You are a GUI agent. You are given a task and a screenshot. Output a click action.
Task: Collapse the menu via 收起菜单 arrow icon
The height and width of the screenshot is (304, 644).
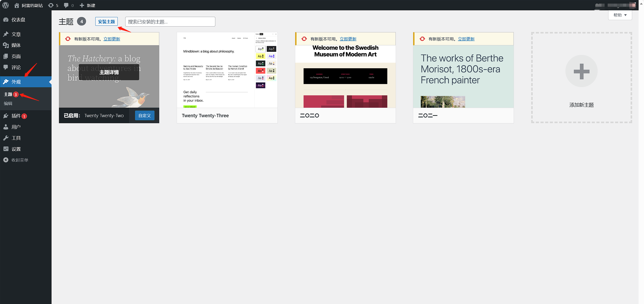click(6, 160)
